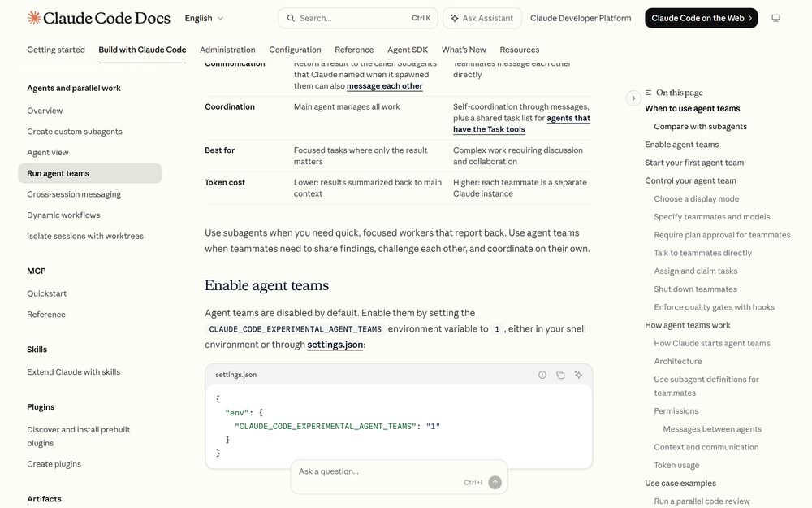Jump to When to use agent teams
812x508 pixels.
click(693, 108)
